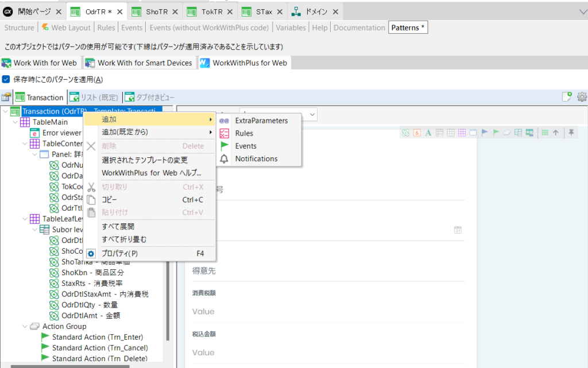The height and width of the screenshot is (368, 588).
Task: Choose Notifications in the submenu
Action: (x=256, y=158)
